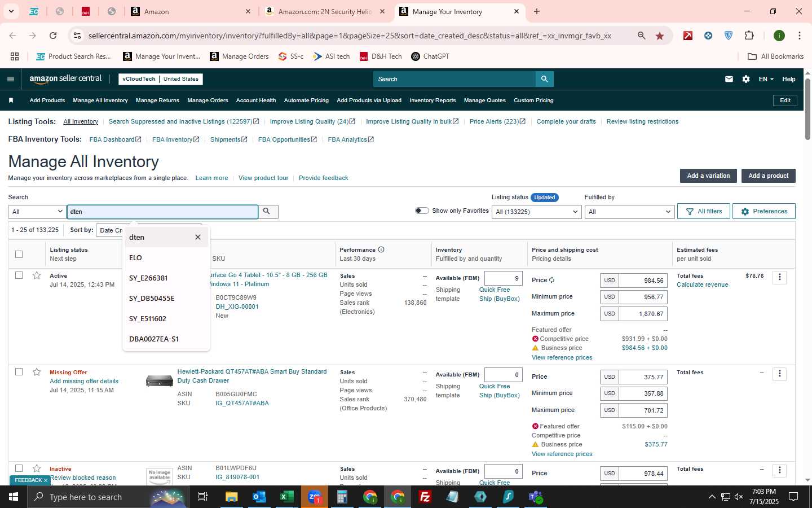The height and width of the screenshot is (508, 812).
Task: Click the top search magnifier button
Action: tap(544, 79)
